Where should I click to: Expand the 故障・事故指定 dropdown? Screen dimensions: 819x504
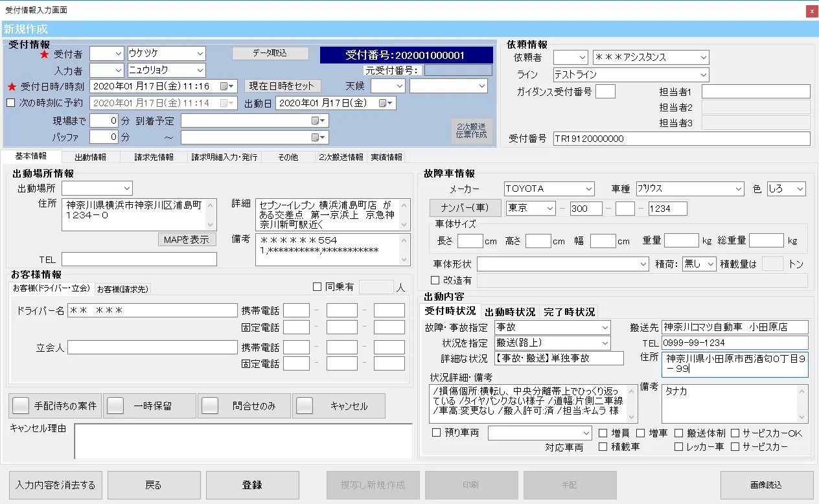pyautogui.click(x=605, y=328)
